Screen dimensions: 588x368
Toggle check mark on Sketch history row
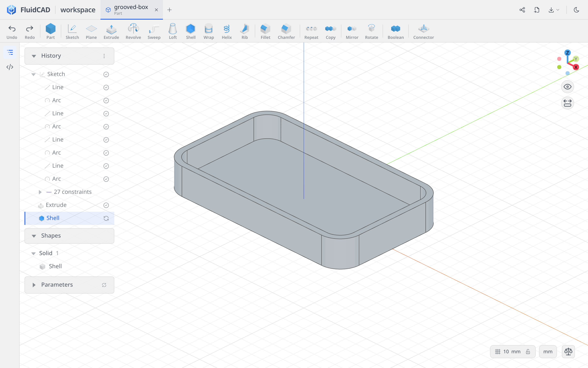[x=106, y=74]
